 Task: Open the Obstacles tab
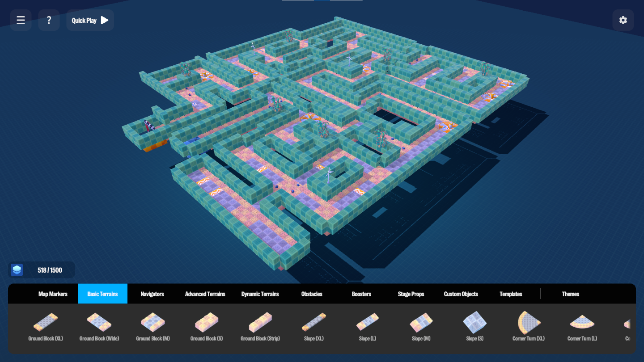(x=312, y=294)
